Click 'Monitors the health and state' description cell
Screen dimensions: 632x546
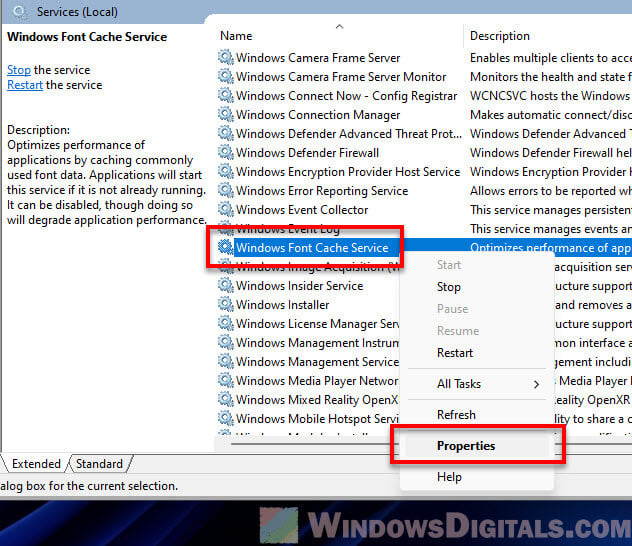coord(551,77)
